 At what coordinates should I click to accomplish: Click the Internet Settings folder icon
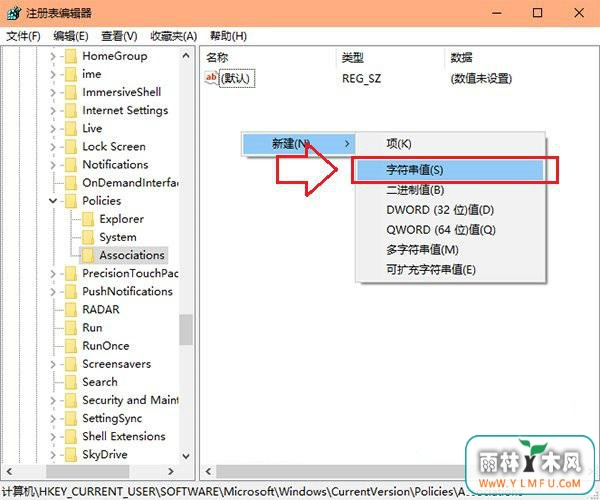point(71,111)
